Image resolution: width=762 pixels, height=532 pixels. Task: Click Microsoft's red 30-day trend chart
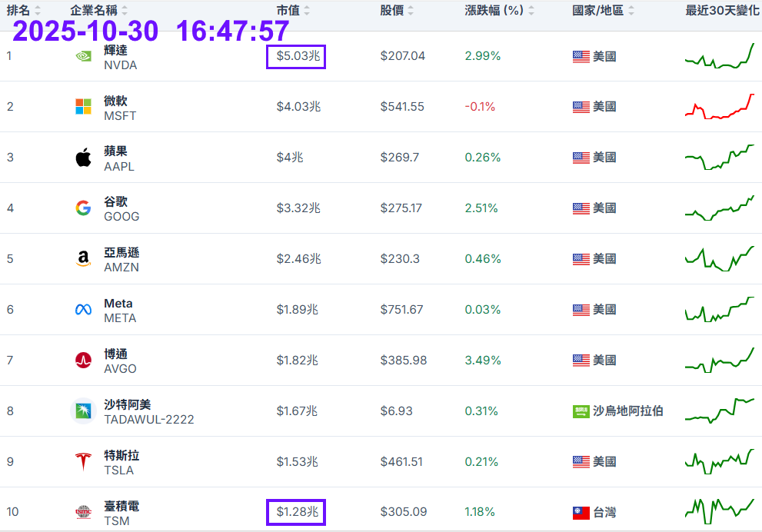coord(720,106)
